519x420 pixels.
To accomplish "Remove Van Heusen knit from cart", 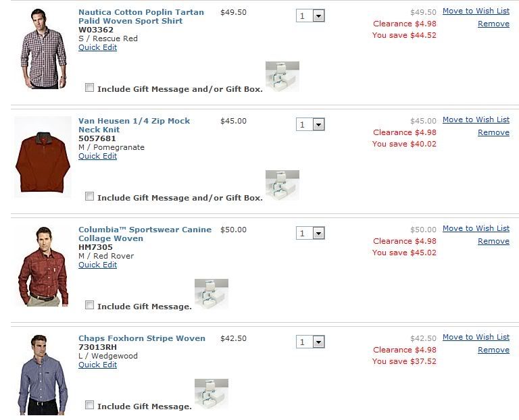I will tap(493, 132).
